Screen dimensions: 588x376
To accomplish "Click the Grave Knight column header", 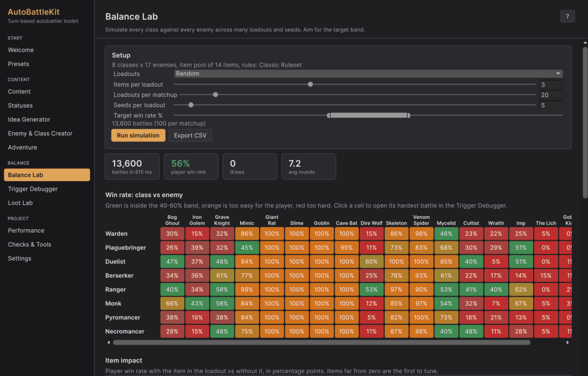I will 222,220.
